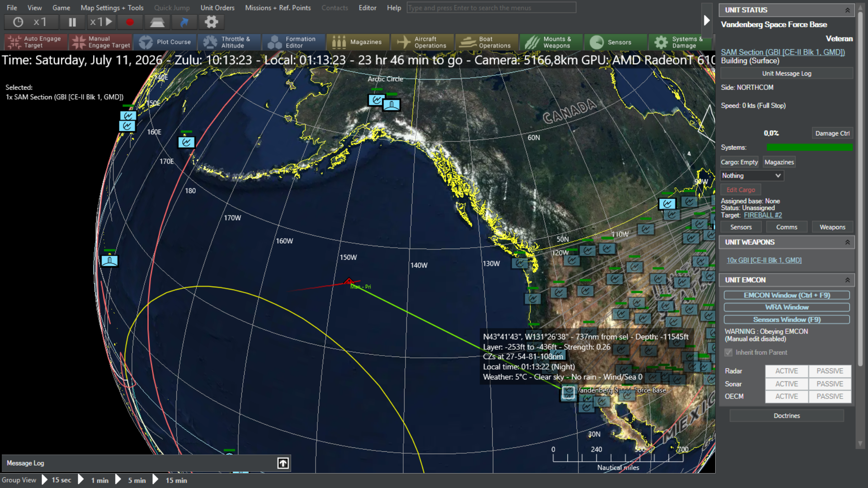This screenshot has height=488, width=868.
Task: Open Mounts & Weapons
Action: 551,42
